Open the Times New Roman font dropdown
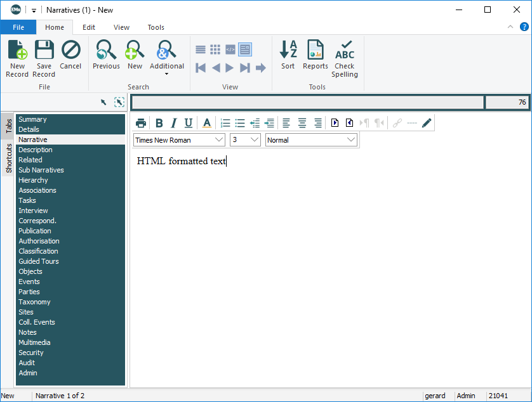The image size is (532, 402). tap(179, 140)
